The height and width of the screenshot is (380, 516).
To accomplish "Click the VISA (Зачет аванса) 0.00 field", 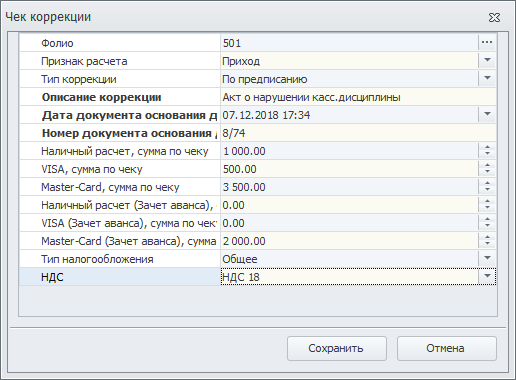I will 349,223.
